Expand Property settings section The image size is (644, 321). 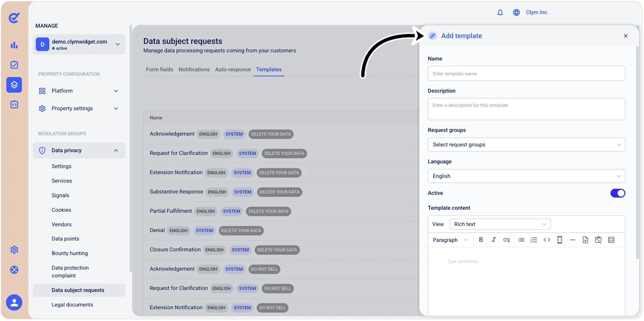click(79, 109)
